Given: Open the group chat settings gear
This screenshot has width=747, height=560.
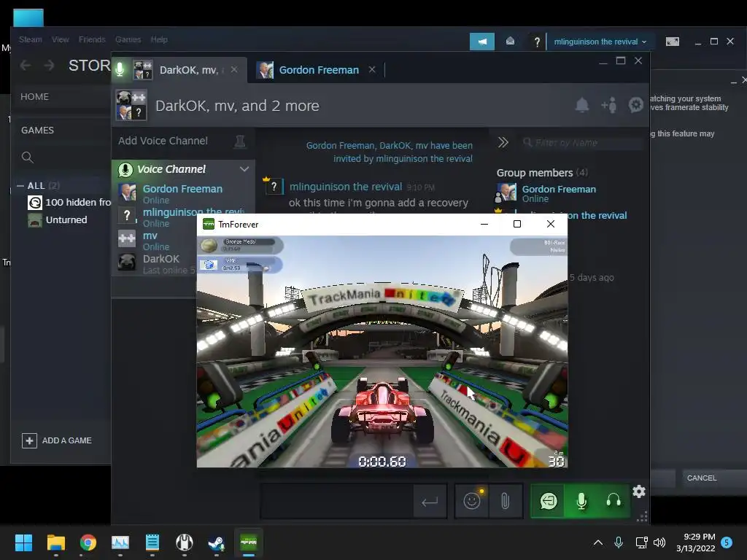Looking at the screenshot, I should pos(636,105).
